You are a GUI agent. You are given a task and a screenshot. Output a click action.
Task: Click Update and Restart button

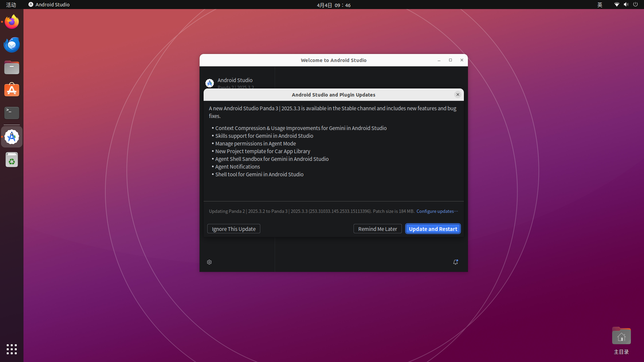click(433, 229)
